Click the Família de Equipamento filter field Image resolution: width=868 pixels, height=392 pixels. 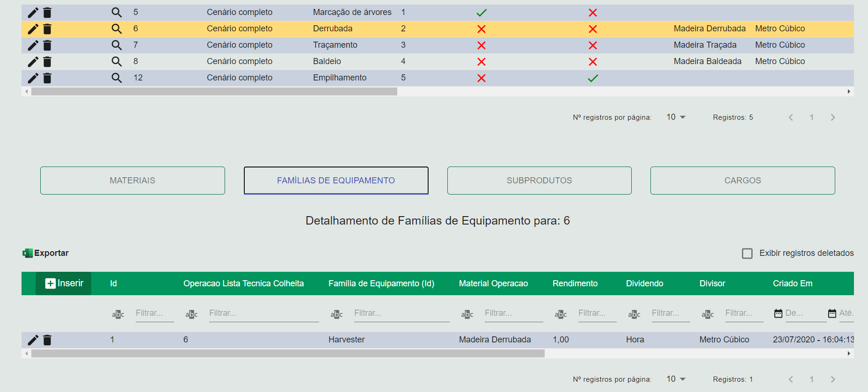[401, 313]
